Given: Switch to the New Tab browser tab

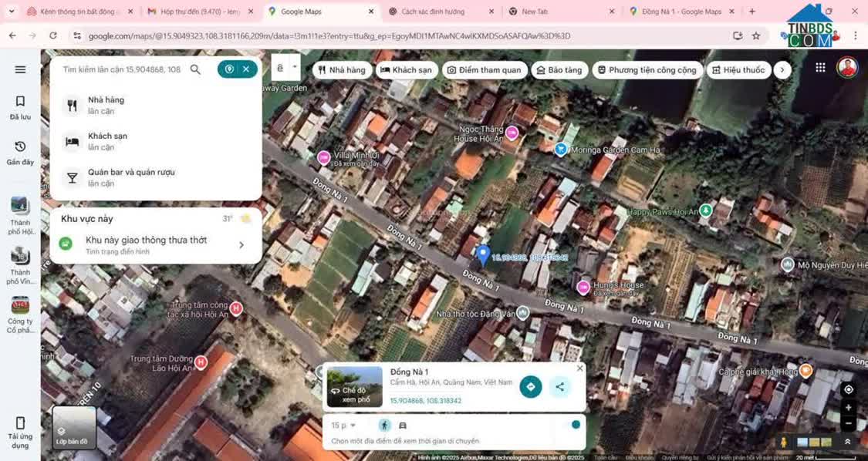Looking at the screenshot, I should [x=534, y=12].
